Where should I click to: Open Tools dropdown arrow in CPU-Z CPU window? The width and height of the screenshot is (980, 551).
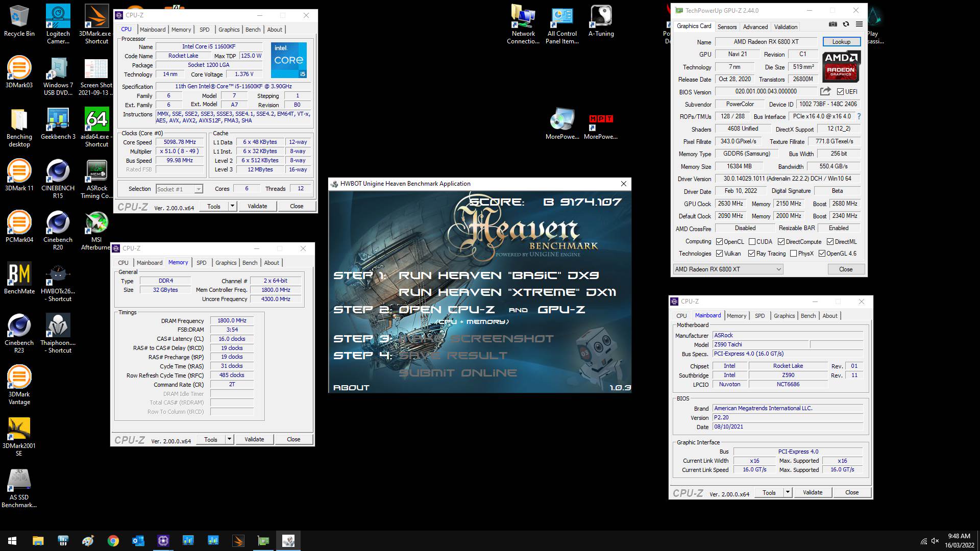232,206
